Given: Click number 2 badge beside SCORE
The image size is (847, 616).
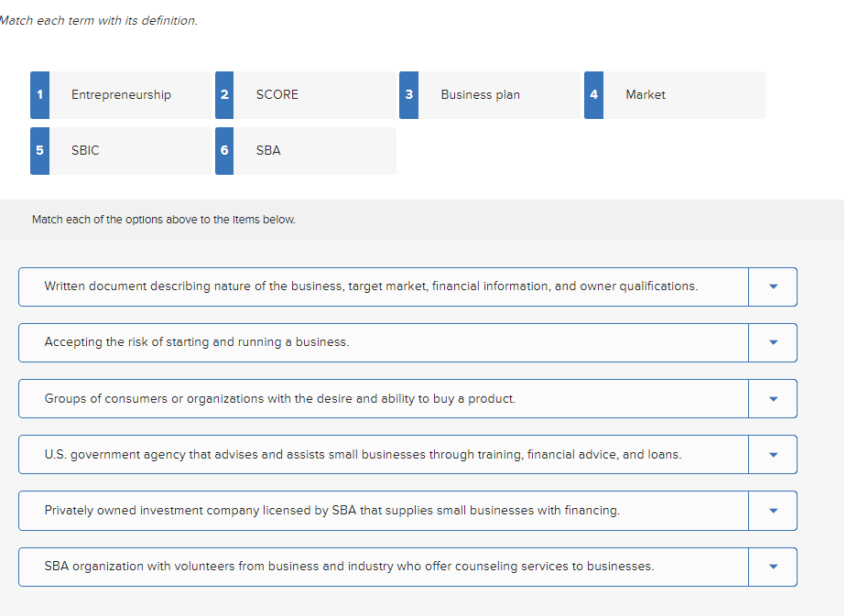Looking at the screenshot, I should (224, 95).
